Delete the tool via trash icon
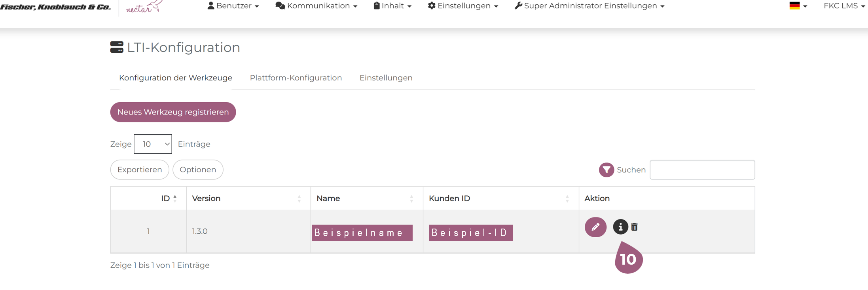 click(x=634, y=227)
